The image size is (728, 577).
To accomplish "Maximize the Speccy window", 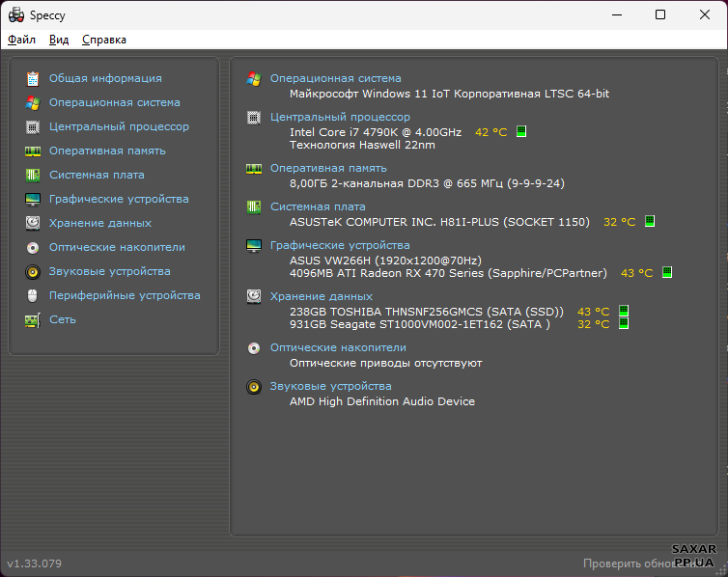I will coord(660,14).
